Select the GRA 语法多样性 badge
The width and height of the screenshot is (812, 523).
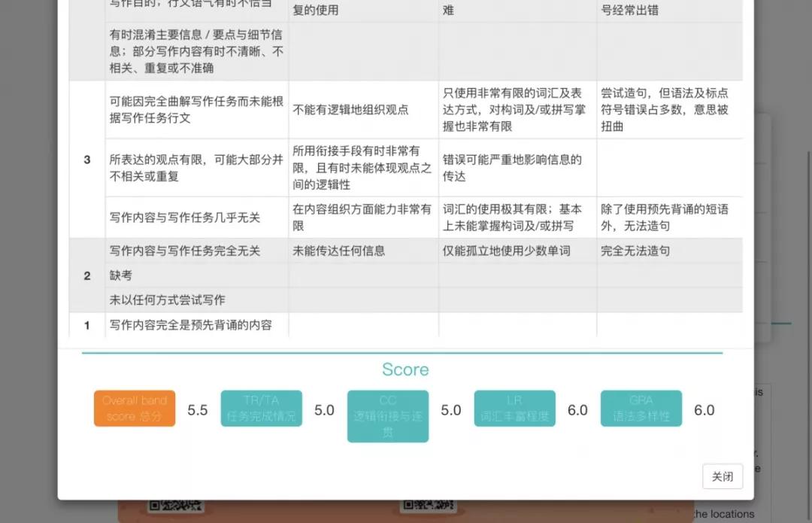pyautogui.click(x=641, y=409)
